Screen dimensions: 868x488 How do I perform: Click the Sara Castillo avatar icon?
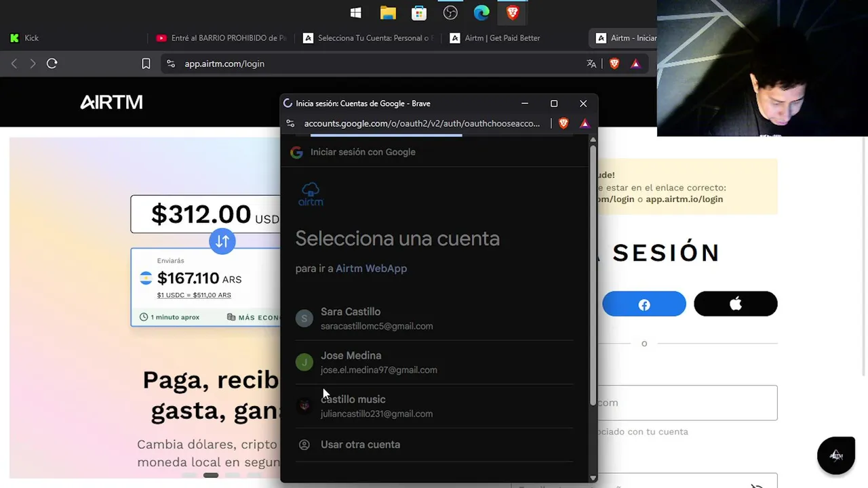pos(304,319)
